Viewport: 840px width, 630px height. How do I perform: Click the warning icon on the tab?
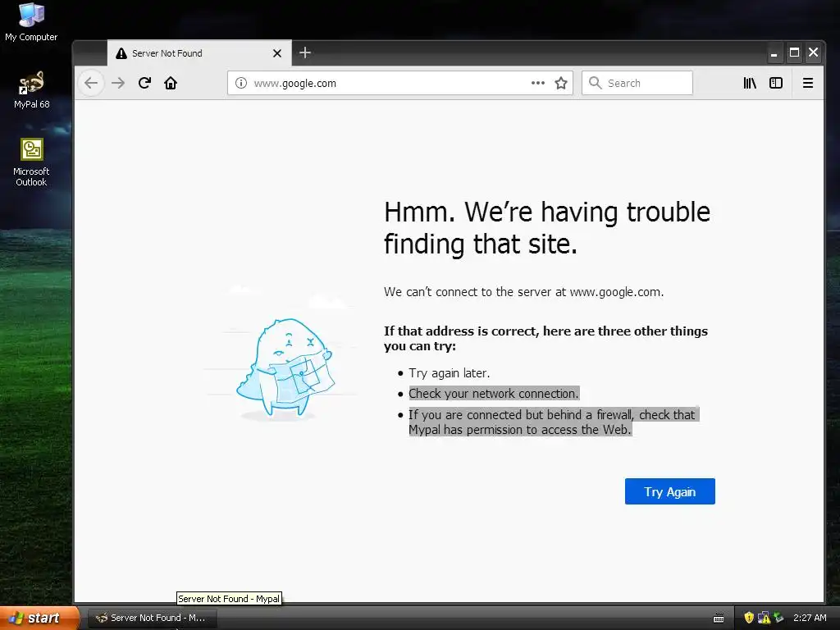click(121, 53)
